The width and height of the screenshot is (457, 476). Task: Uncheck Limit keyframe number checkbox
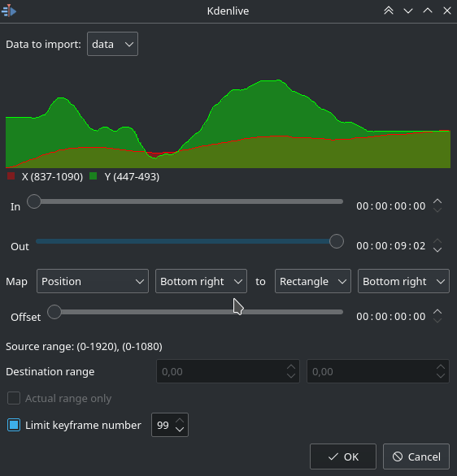pyautogui.click(x=14, y=425)
